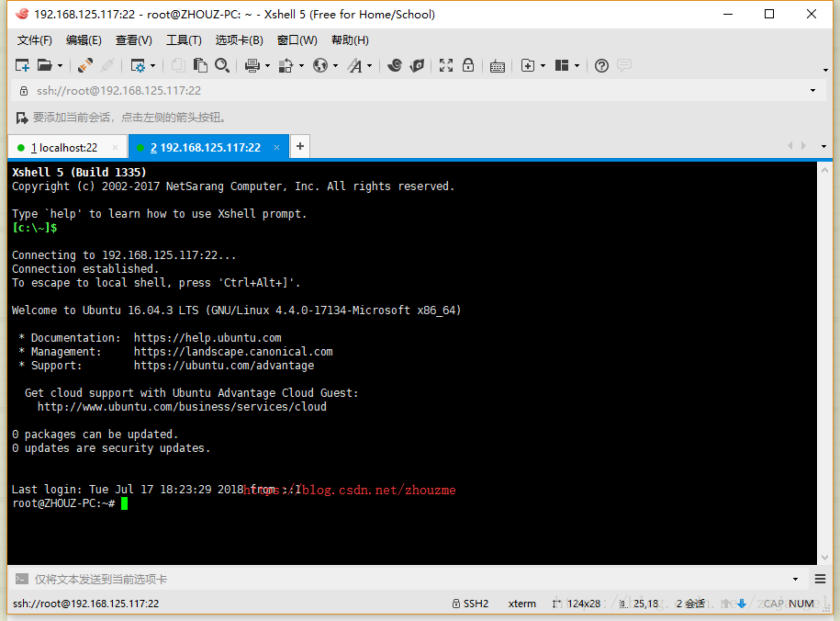Open the 窗口(W) menu
The image size is (840, 621).
pyautogui.click(x=297, y=40)
